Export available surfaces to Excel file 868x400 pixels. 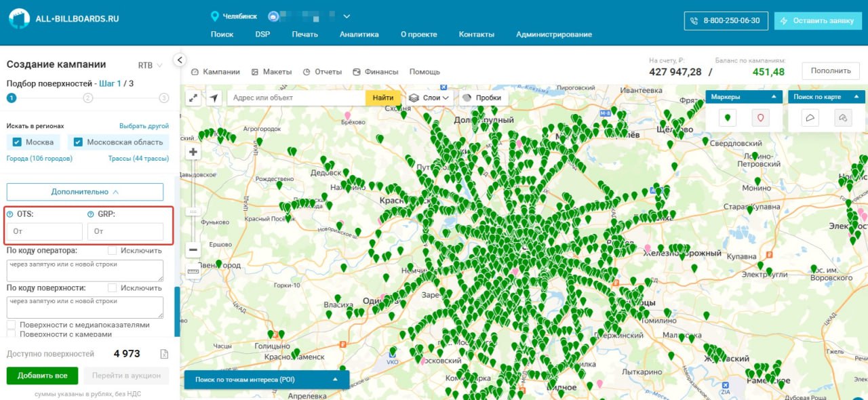[164, 354]
